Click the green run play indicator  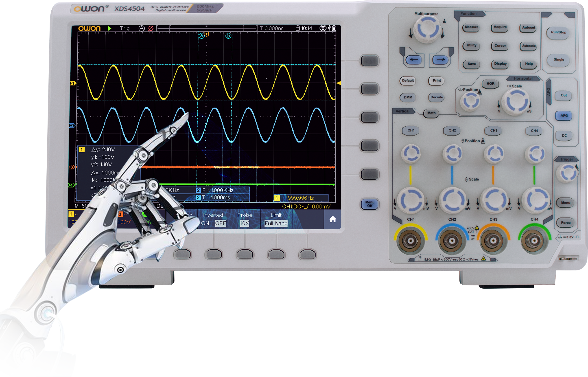coord(109,28)
